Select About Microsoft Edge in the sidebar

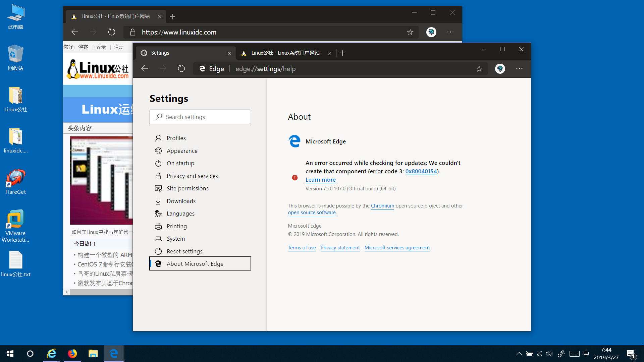click(200, 264)
